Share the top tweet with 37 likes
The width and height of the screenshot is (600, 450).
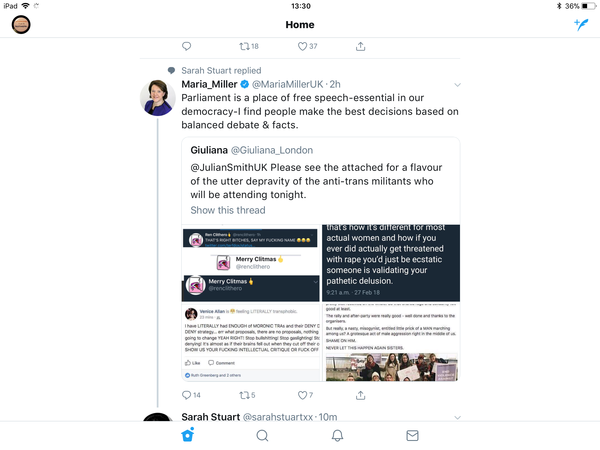coord(360,46)
